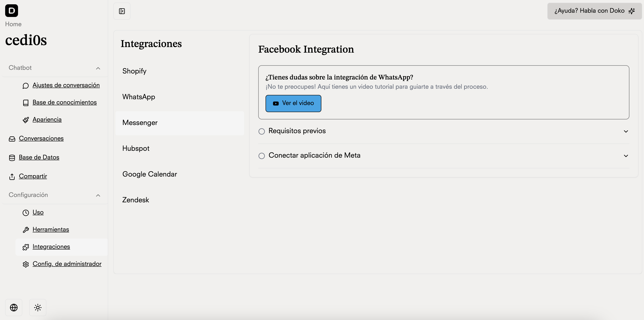Click the globe language icon
This screenshot has height=320, width=644.
[14, 307]
